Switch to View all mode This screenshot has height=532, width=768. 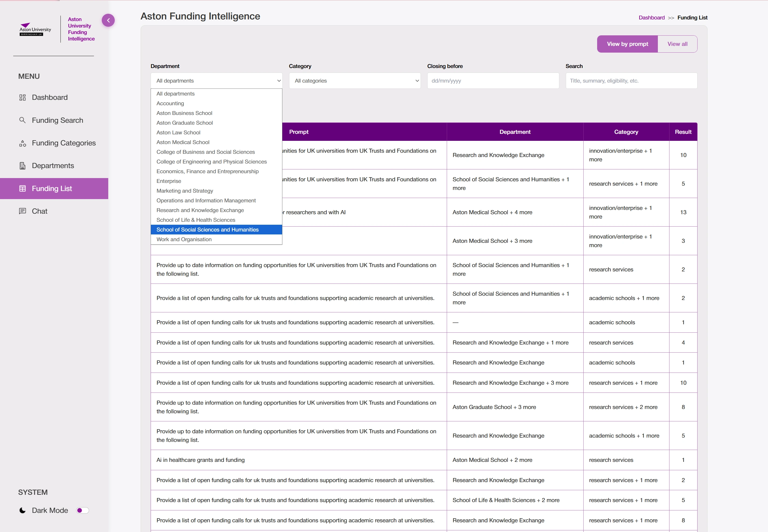(x=677, y=44)
